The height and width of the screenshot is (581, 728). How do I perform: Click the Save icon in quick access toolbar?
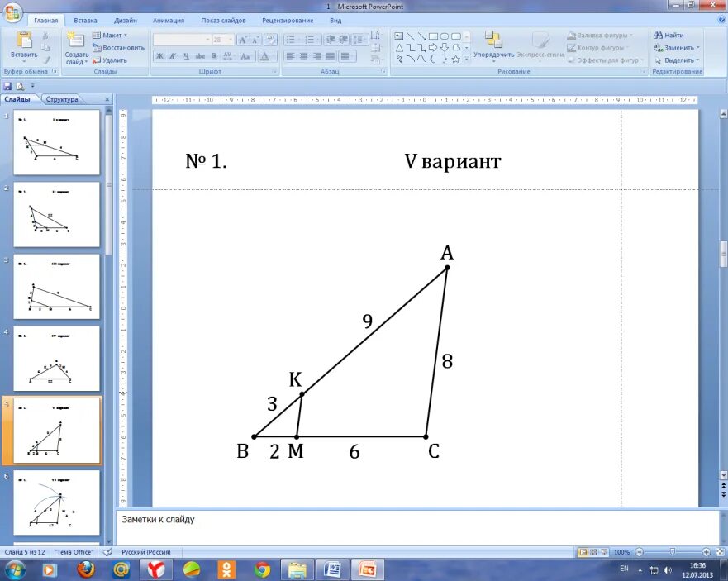click(7, 86)
